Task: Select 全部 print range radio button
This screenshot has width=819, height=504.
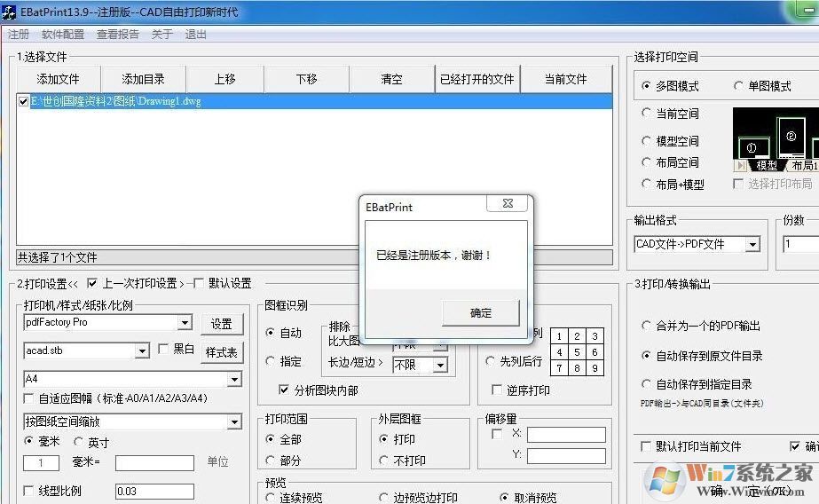Action: coord(270,439)
